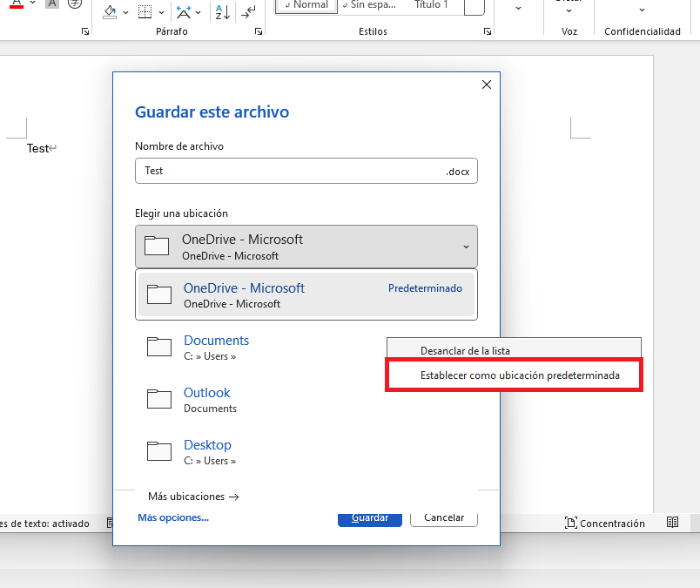Image resolution: width=700 pixels, height=588 pixels.
Task: Select the Desktop location
Action: click(306, 452)
